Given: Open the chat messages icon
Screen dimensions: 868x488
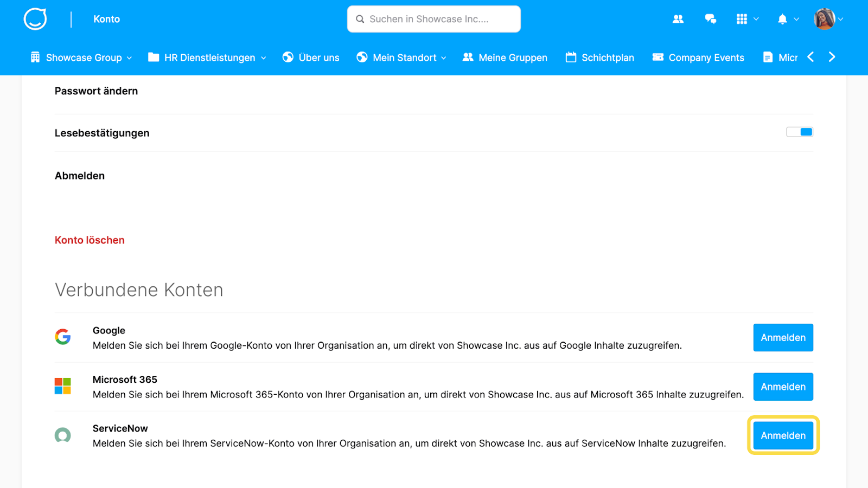Looking at the screenshot, I should tap(711, 19).
